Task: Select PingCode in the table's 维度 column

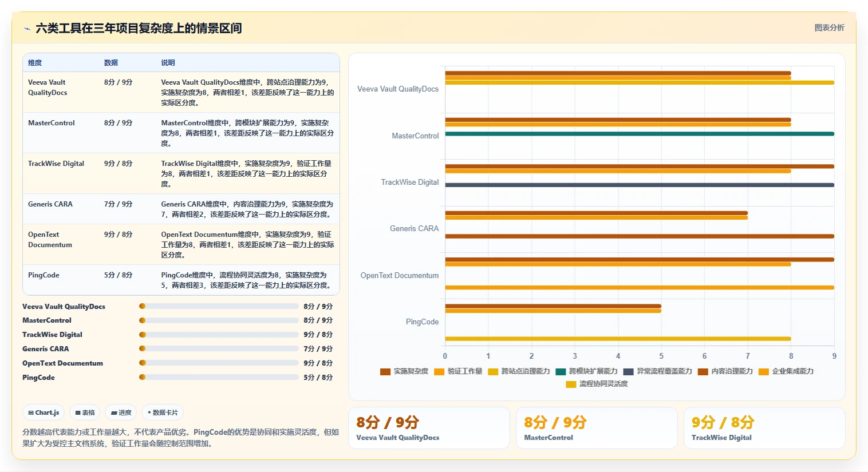Action: [44, 275]
